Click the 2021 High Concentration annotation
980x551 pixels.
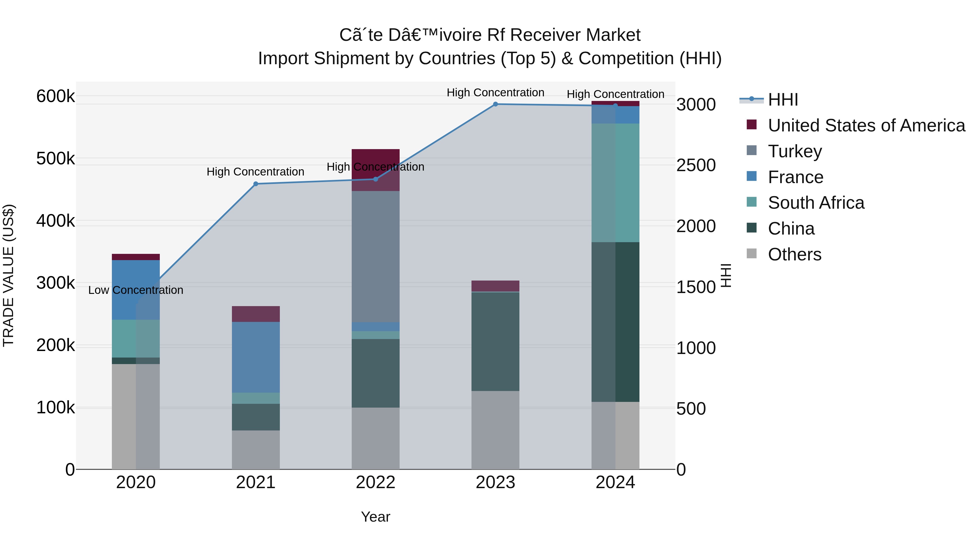pos(255,172)
